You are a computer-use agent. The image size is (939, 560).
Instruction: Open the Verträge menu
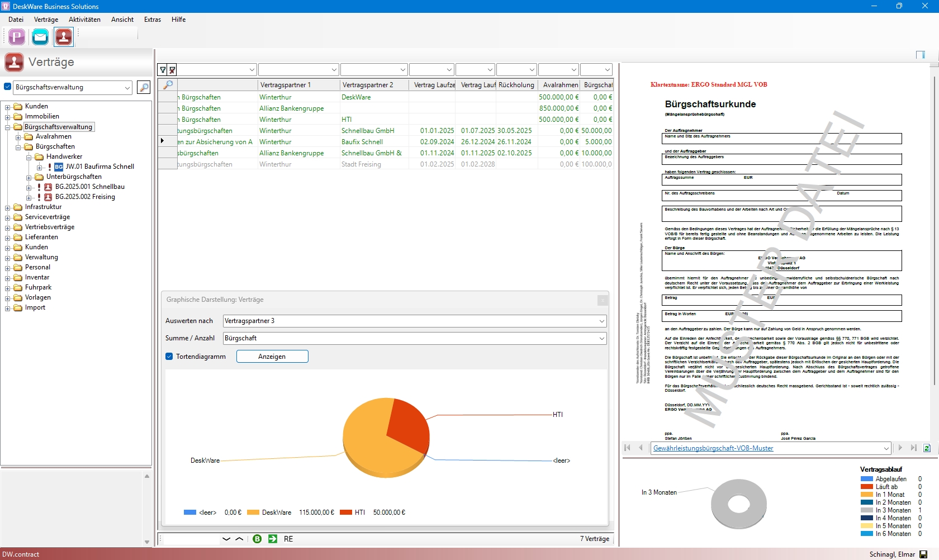click(46, 20)
